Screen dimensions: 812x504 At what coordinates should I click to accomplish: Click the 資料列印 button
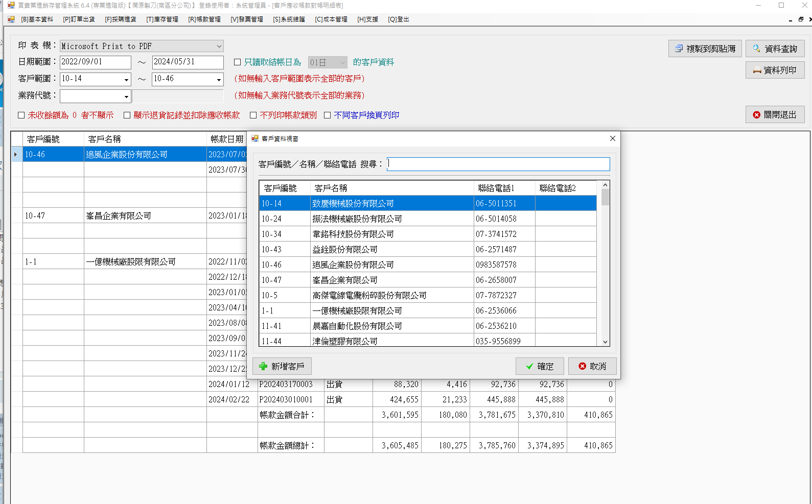(x=775, y=70)
